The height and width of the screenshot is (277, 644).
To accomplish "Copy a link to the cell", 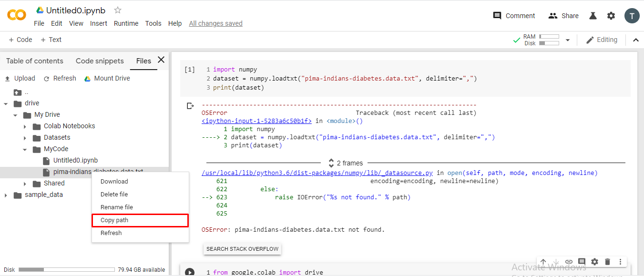I will 569,262.
